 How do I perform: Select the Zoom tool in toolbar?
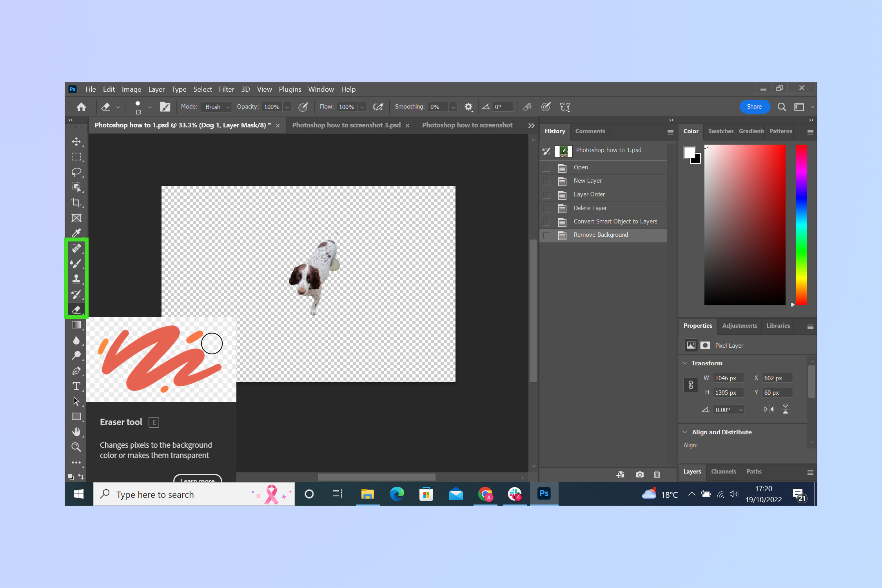(x=78, y=447)
